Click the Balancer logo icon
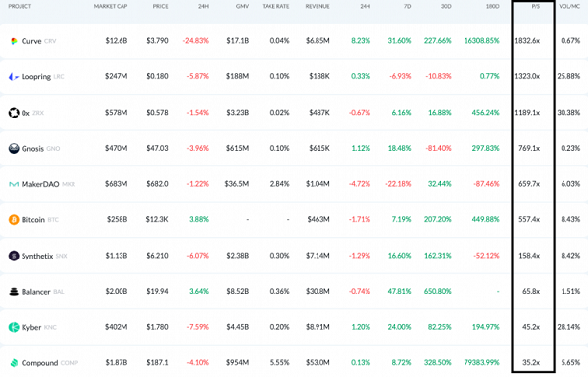This screenshot has width=588, height=377. click(x=14, y=292)
